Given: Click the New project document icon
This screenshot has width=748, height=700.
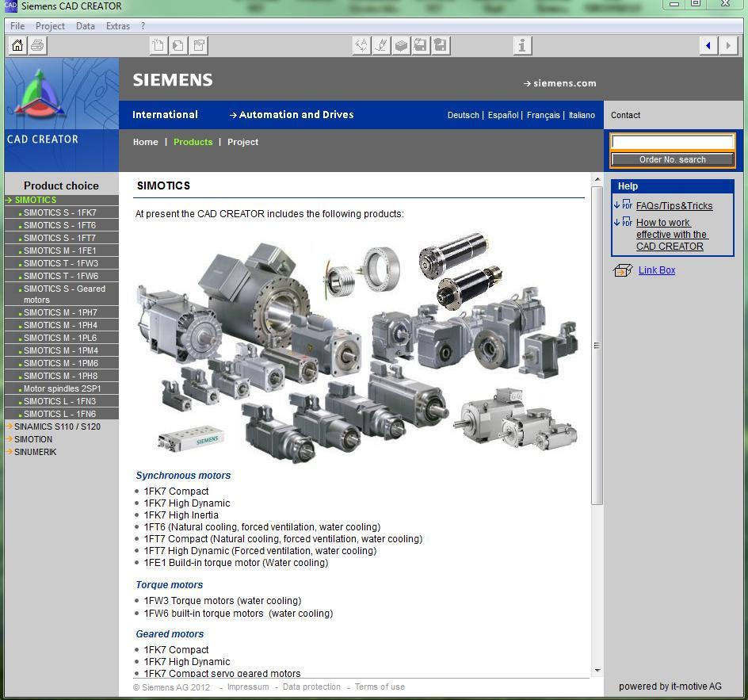Looking at the screenshot, I should click(158, 46).
